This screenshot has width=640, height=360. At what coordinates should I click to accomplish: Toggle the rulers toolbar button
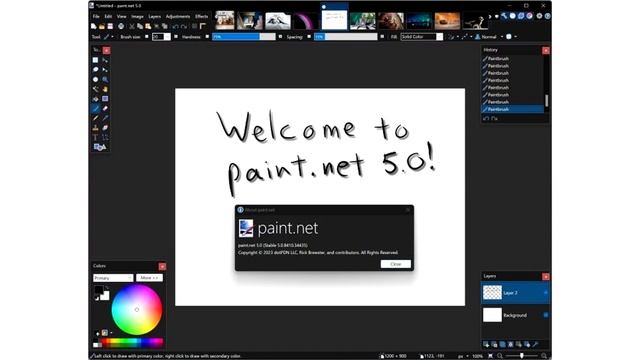(203, 26)
